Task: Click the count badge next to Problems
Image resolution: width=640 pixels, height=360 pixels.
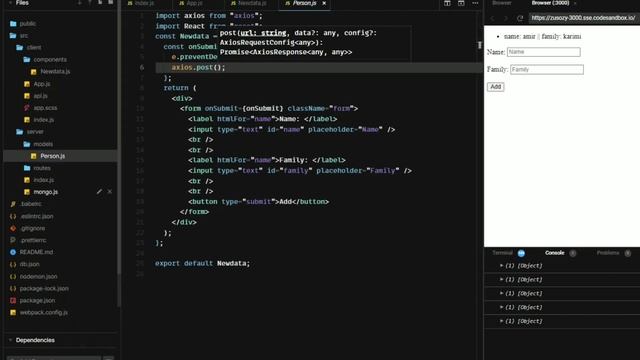Action: click(x=628, y=253)
